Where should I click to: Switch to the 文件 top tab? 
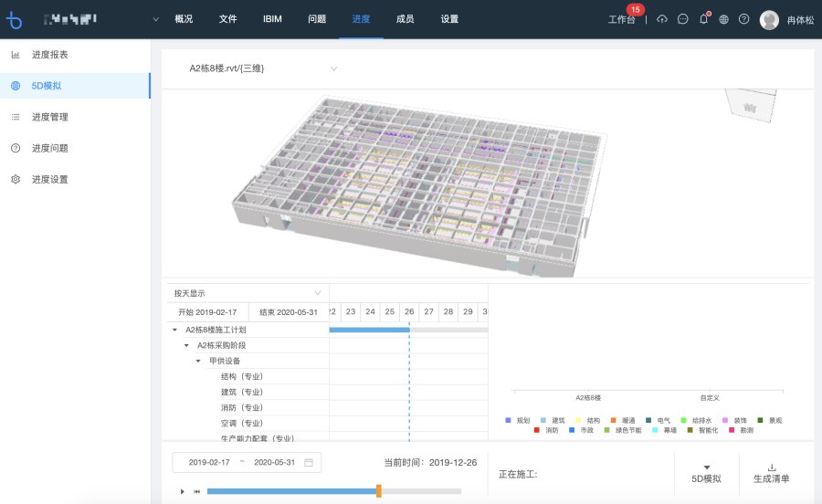[x=228, y=19]
